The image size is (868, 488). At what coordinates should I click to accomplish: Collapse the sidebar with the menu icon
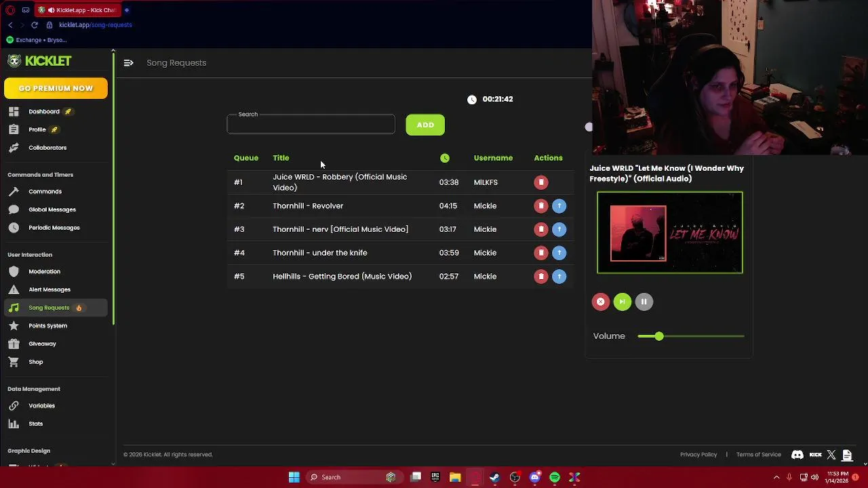(128, 63)
